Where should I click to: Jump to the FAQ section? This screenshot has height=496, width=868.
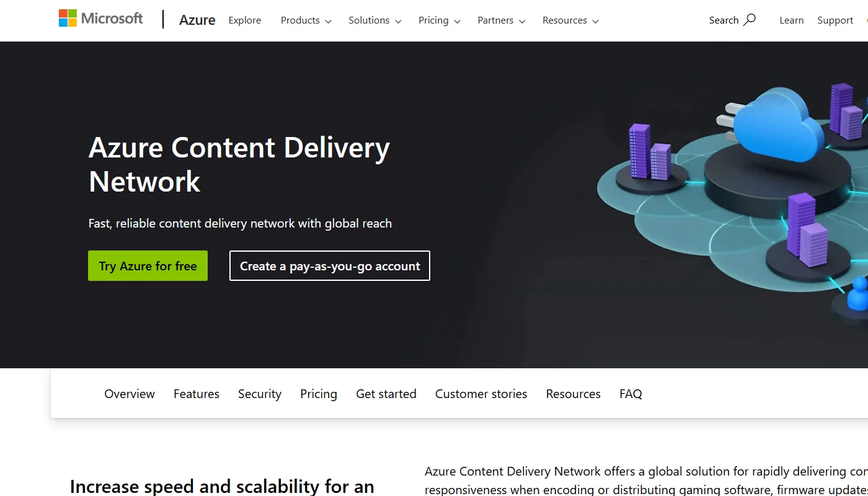point(631,394)
